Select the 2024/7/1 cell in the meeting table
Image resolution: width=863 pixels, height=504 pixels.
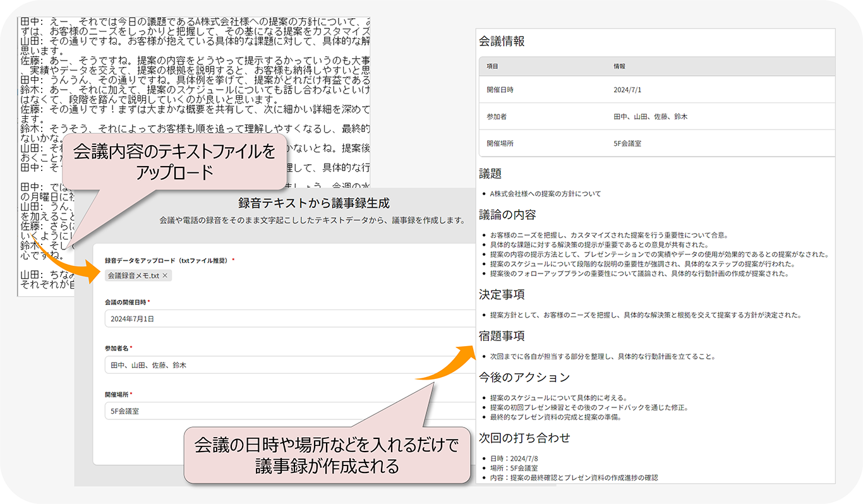point(627,90)
